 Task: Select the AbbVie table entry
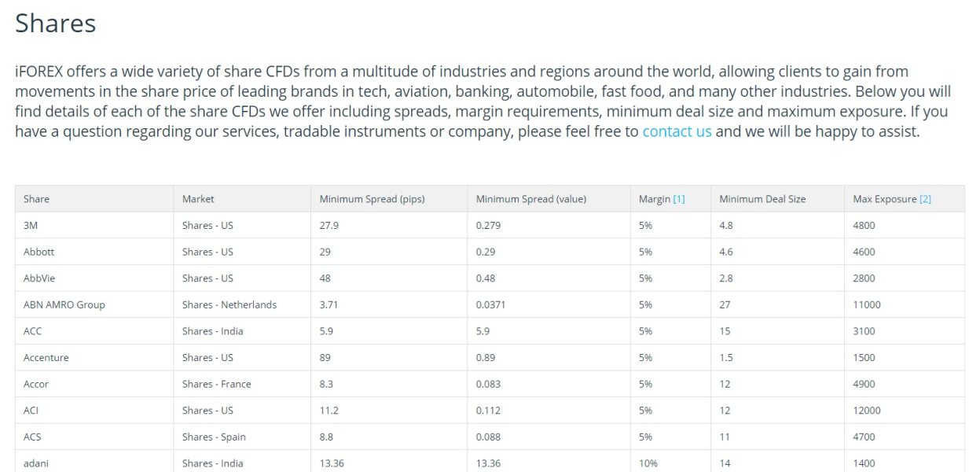[x=39, y=278]
